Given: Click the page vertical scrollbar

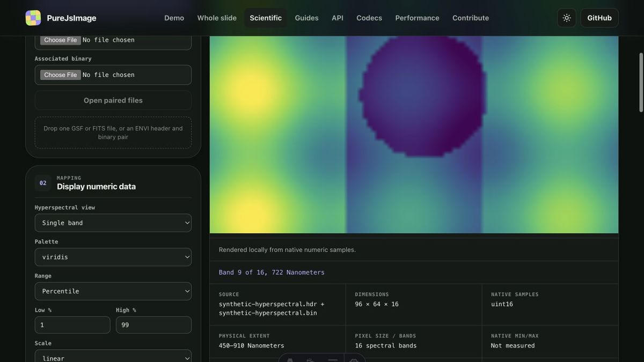Looking at the screenshot, I should point(641,83).
